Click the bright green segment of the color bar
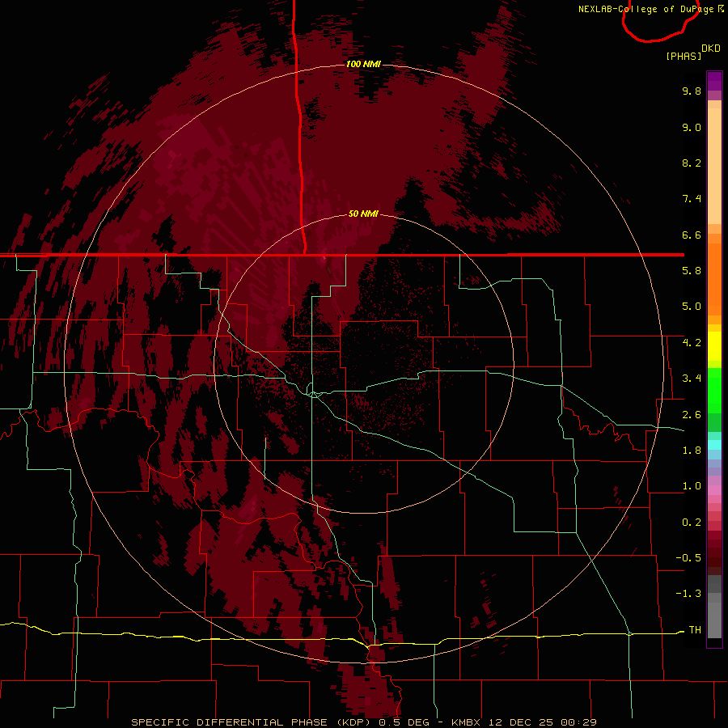The height and width of the screenshot is (728, 728). pos(714,389)
